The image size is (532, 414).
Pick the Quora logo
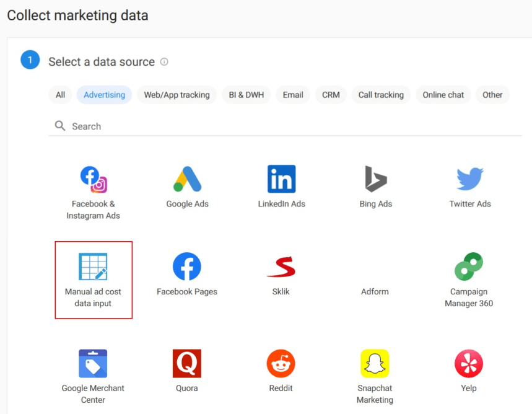click(x=187, y=363)
